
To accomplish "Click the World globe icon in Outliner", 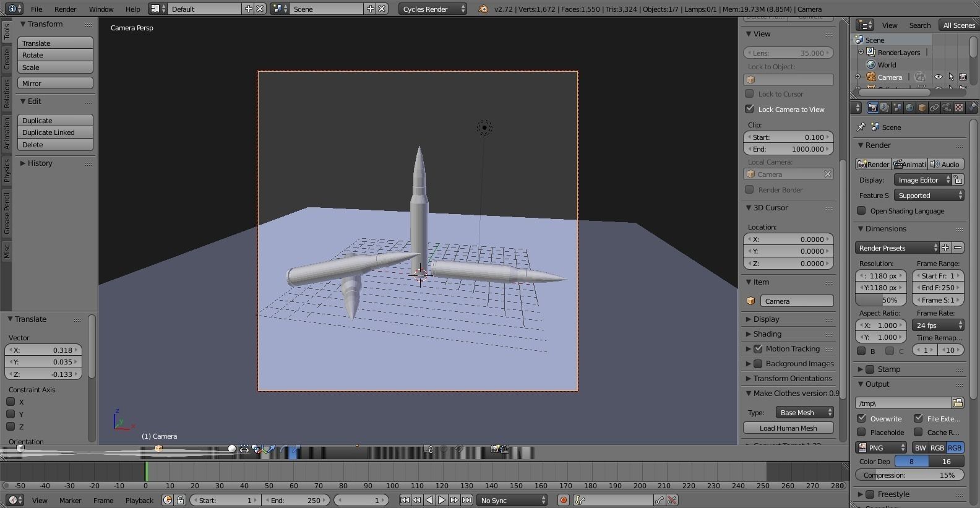I will click(871, 64).
